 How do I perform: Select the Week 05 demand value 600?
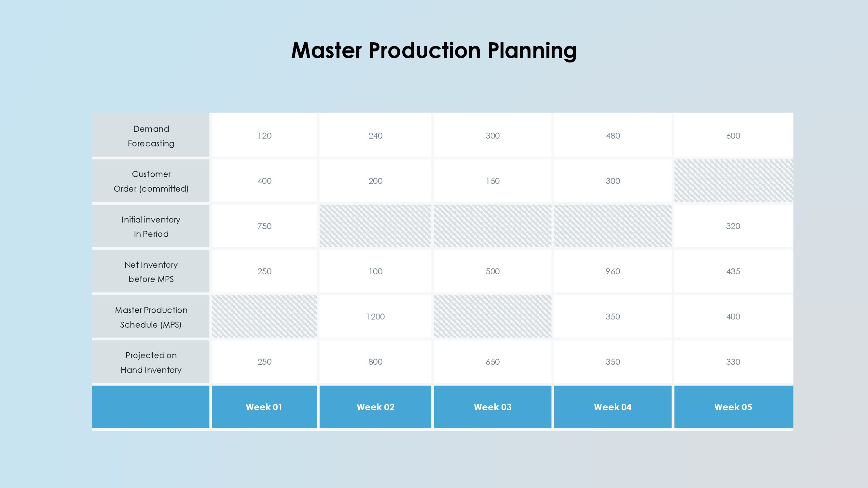tap(734, 136)
